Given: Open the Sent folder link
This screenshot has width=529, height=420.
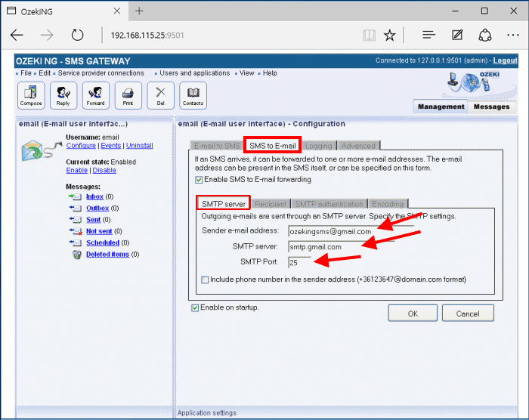Looking at the screenshot, I should pyautogui.click(x=94, y=220).
